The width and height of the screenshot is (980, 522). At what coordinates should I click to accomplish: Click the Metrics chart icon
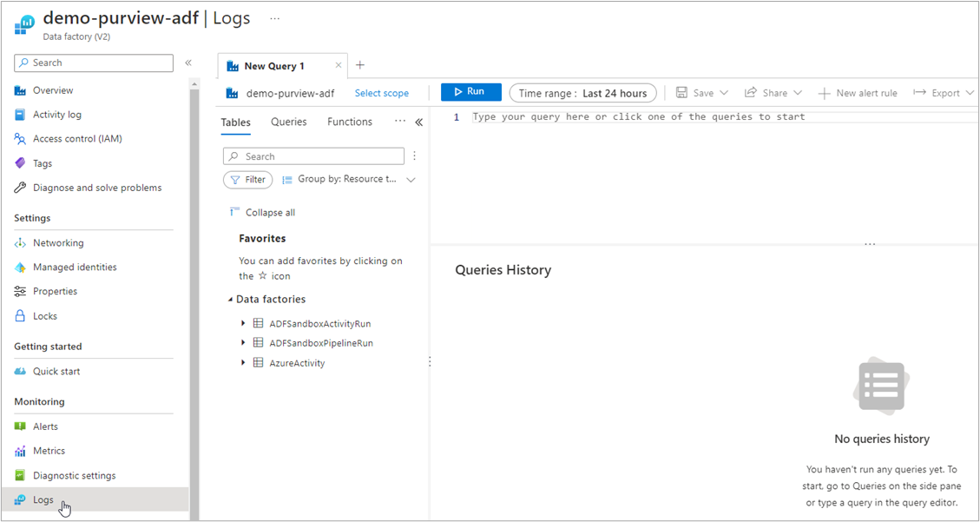[x=20, y=451]
